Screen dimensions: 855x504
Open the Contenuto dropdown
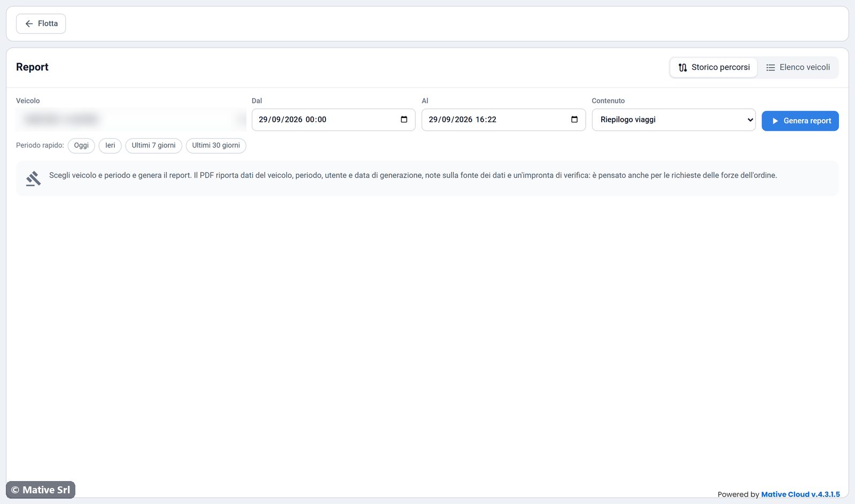673,120
